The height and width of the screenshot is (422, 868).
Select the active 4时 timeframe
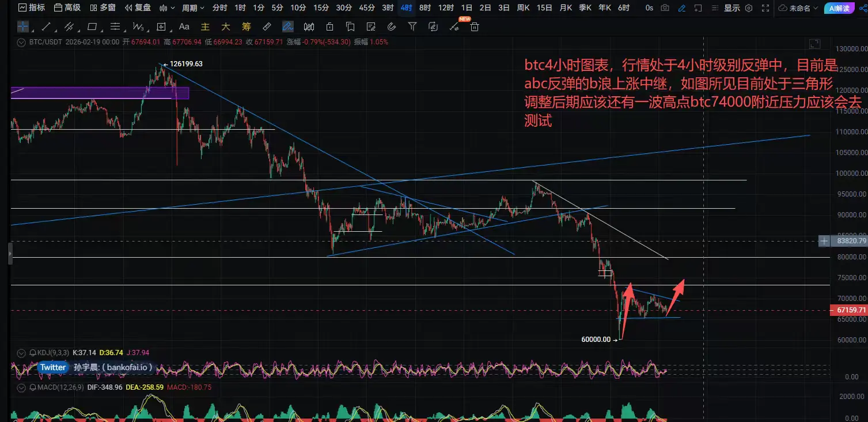point(407,8)
